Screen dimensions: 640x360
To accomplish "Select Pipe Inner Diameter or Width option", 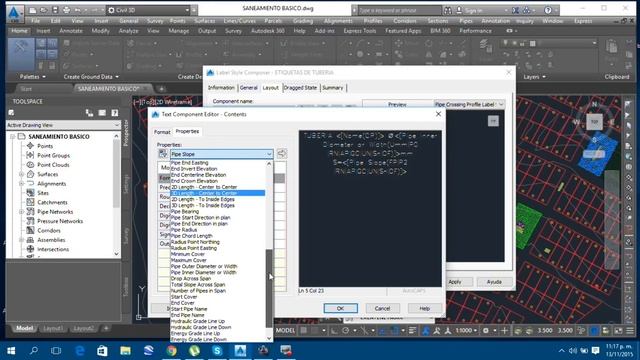I will point(203,272).
